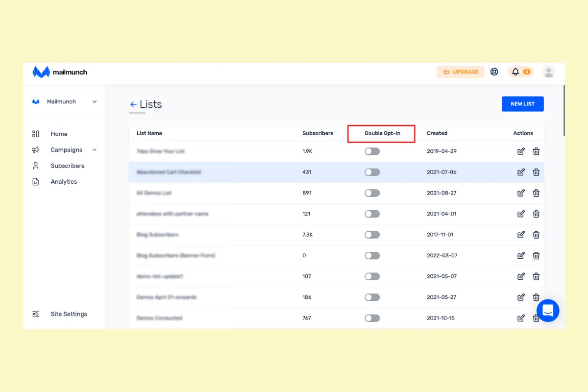Image resolution: width=588 pixels, height=392 pixels.
Task: Click the 2021-08-27 created date
Action: click(441, 193)
